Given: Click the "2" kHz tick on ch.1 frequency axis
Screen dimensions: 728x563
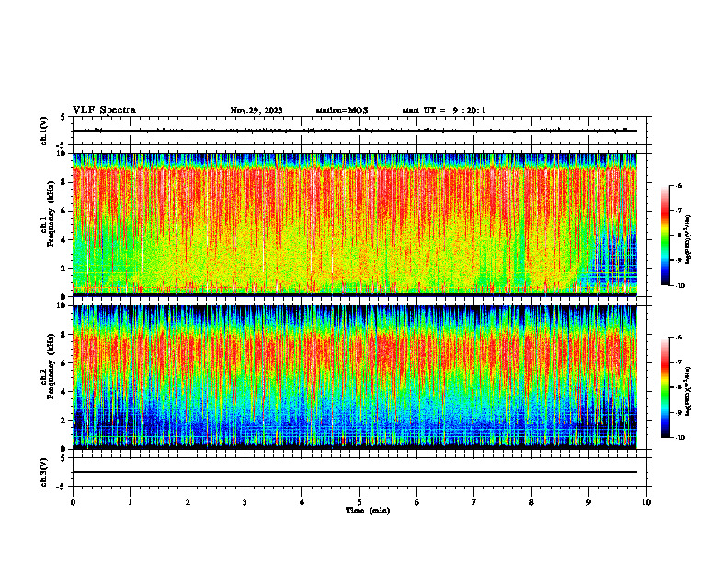Looking at the screenshot, I should (x=64, y=269).
